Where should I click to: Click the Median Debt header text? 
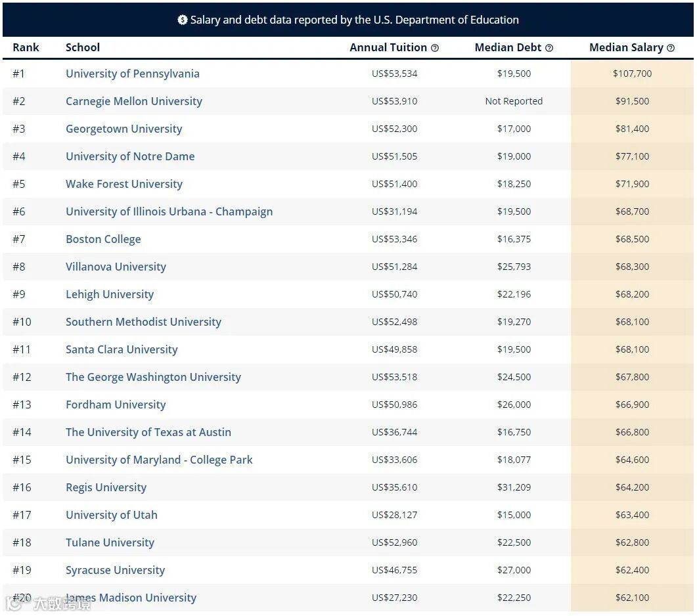[508, 47]
